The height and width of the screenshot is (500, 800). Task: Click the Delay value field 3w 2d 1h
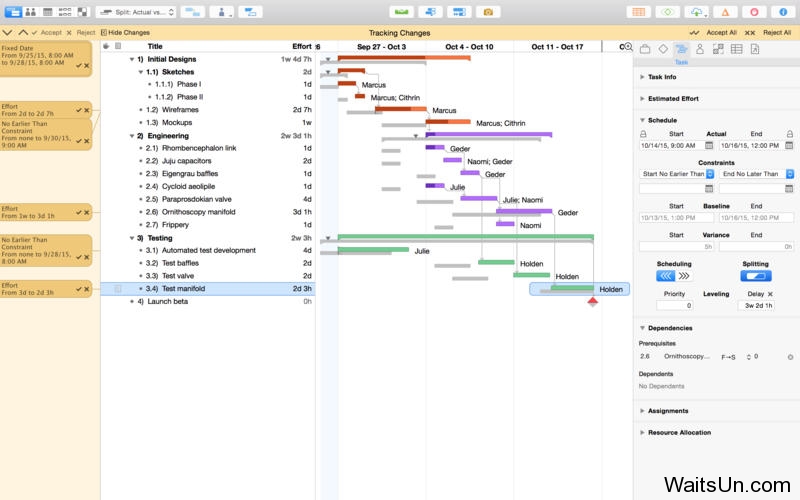tap(756, 306)
